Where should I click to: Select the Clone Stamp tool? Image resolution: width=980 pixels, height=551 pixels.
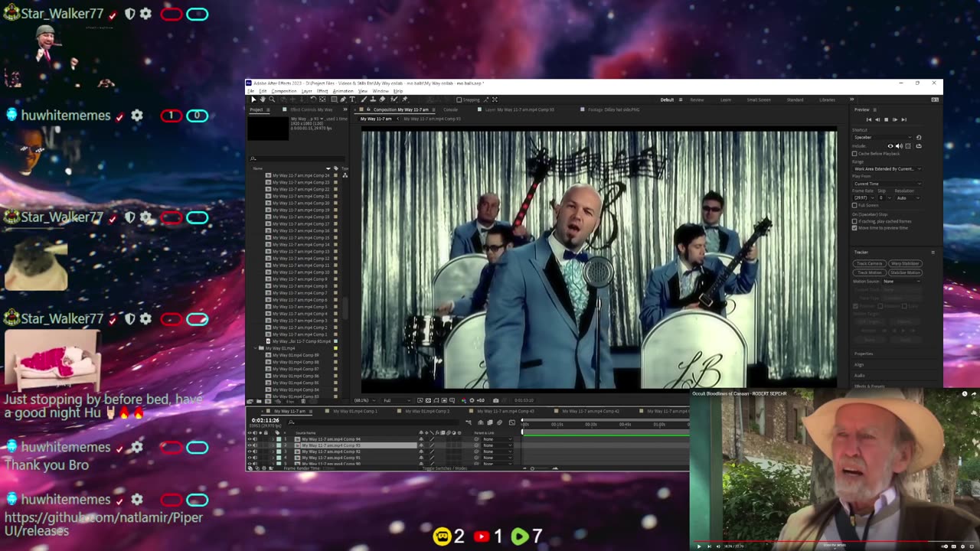click(x=373, y=99)
